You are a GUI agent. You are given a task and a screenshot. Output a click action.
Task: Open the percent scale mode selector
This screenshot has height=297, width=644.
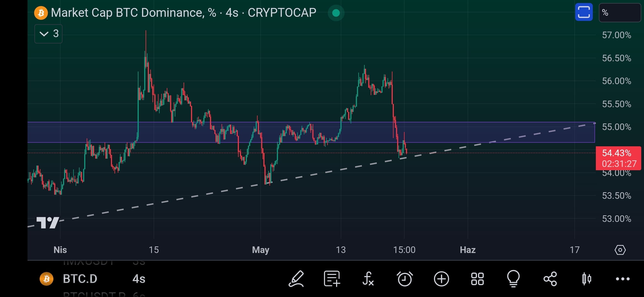[620, 13]
